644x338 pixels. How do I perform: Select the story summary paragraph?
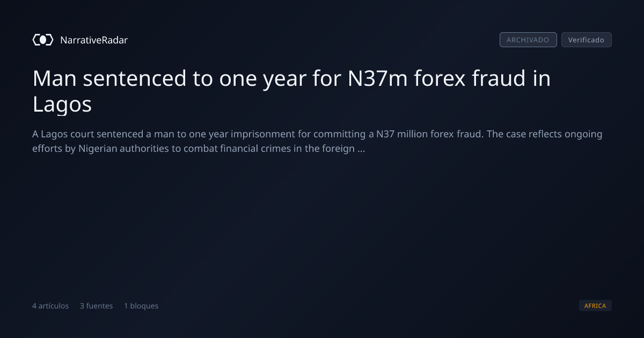pyautogui.click(x=318, y=141)
